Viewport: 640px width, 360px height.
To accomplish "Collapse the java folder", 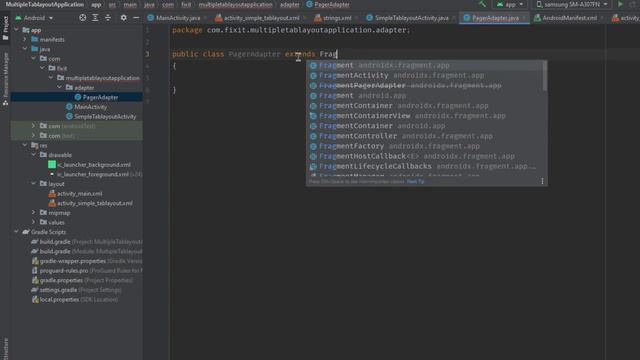I will pos(25,49).
